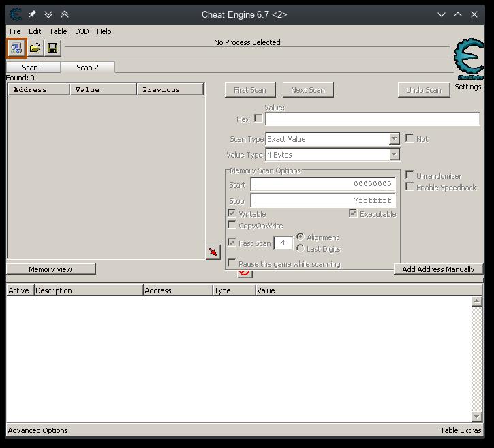Open the File menu
494x448 pixels.
15,31
